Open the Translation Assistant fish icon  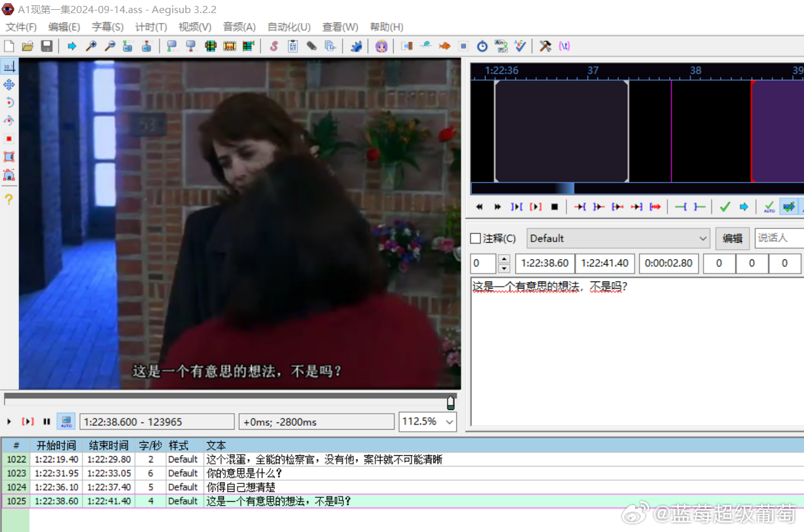[444, 46]
